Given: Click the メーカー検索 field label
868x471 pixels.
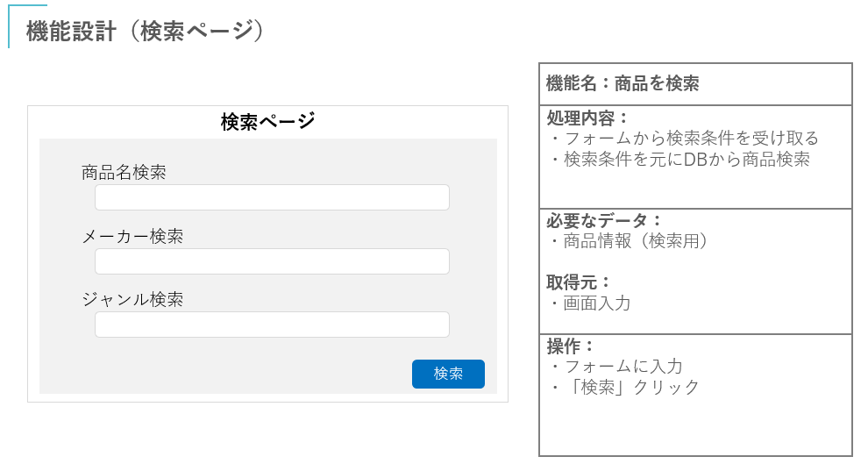Looking at the screenshot, I should (x=132, y=236).
